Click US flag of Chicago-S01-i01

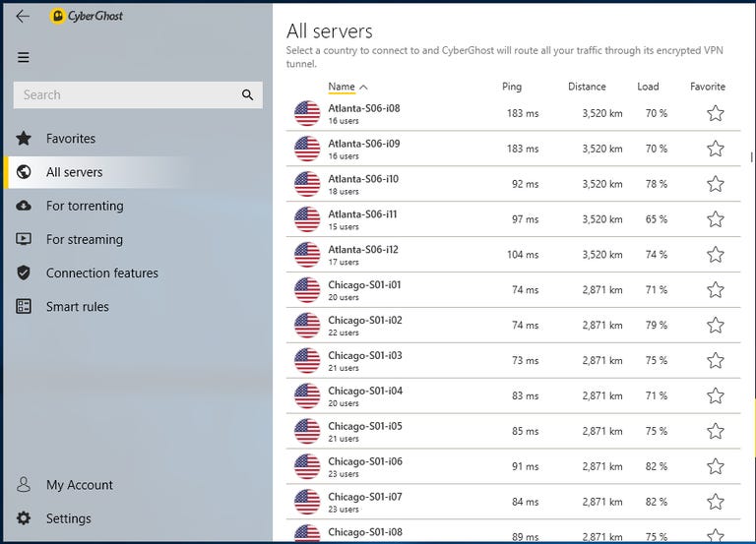point(307,290)
